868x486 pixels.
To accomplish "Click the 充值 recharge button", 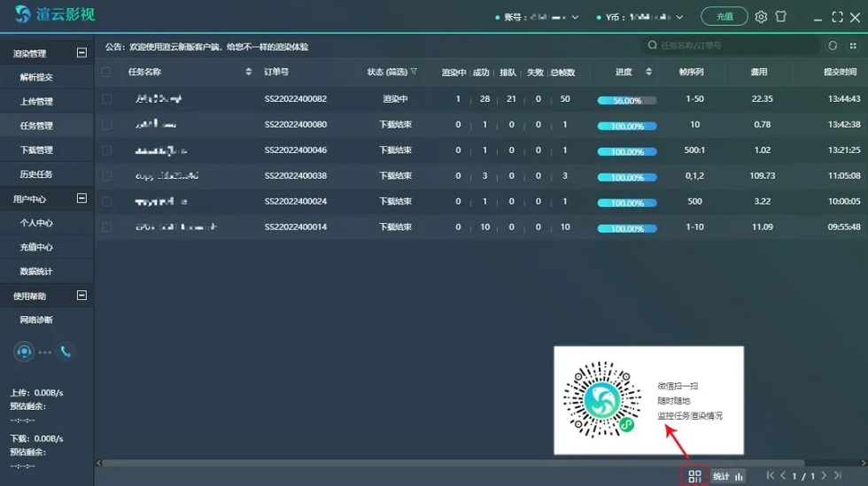I will 725,17.
